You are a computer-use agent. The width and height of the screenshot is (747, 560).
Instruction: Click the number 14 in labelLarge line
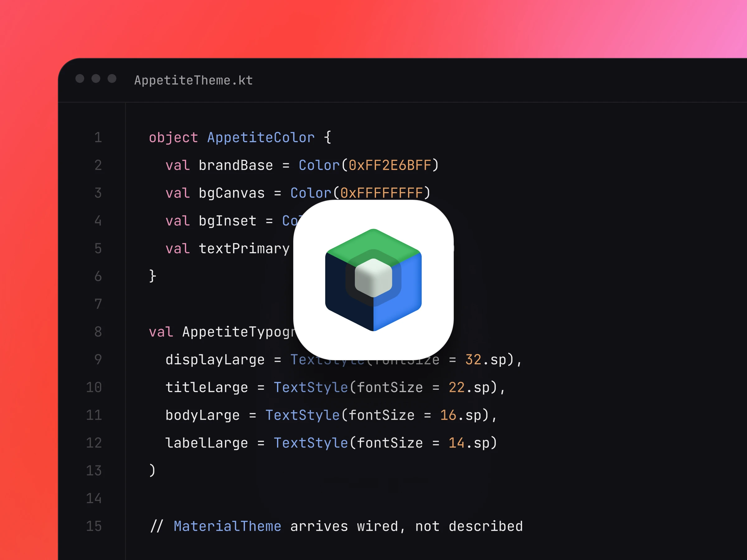coord(457,443)
